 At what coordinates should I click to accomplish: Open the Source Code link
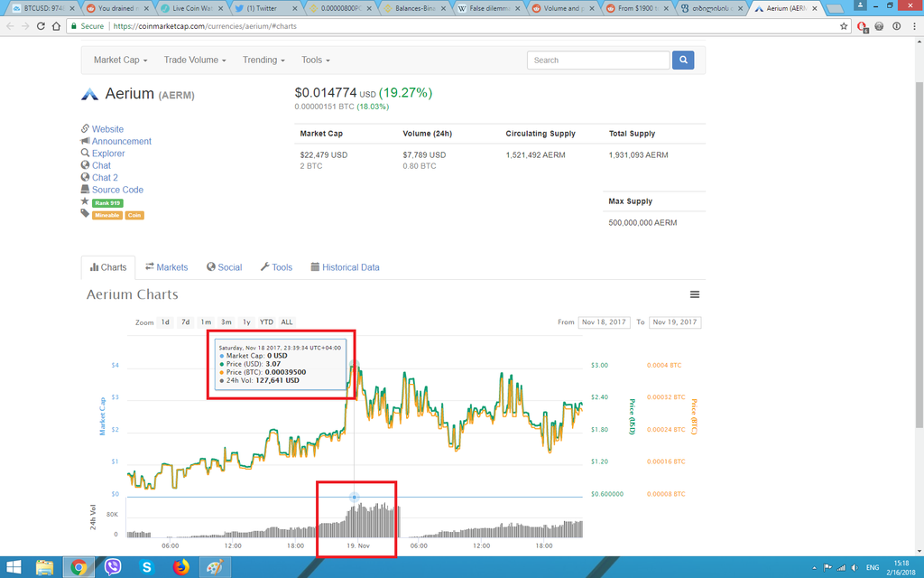click(117, 190)
